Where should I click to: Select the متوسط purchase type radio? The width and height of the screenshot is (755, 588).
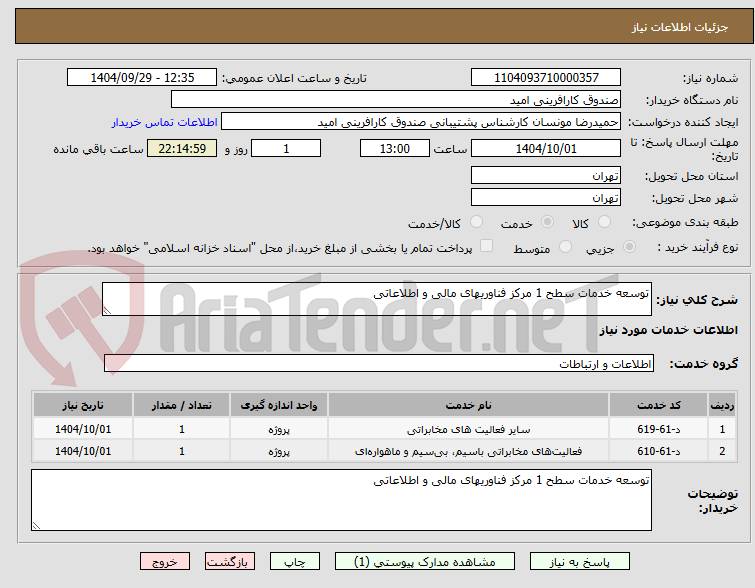(565, 247)
